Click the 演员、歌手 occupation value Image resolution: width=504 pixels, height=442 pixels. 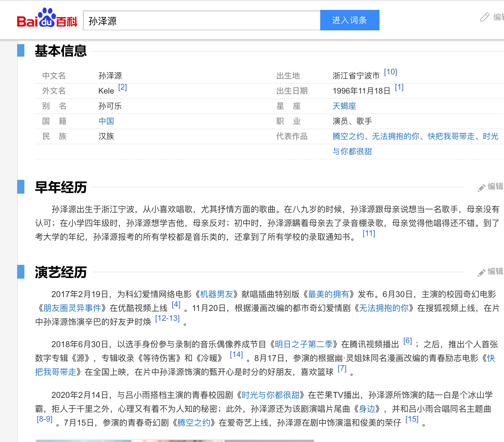(x=352, y=121)
